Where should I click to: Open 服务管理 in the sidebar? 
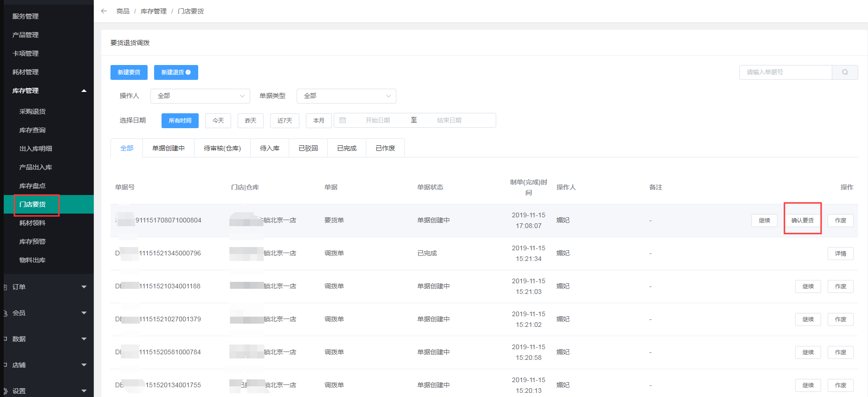coord(49,16)
